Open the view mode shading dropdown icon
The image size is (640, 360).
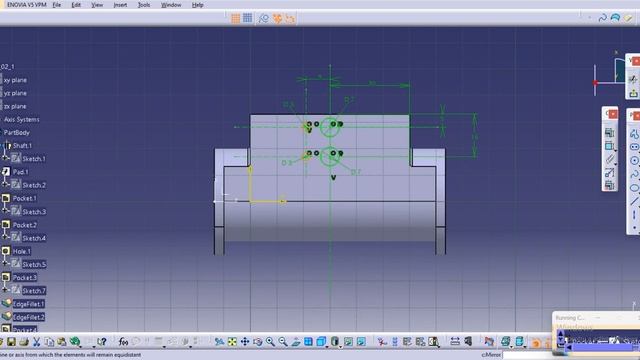tap(335, 342)
